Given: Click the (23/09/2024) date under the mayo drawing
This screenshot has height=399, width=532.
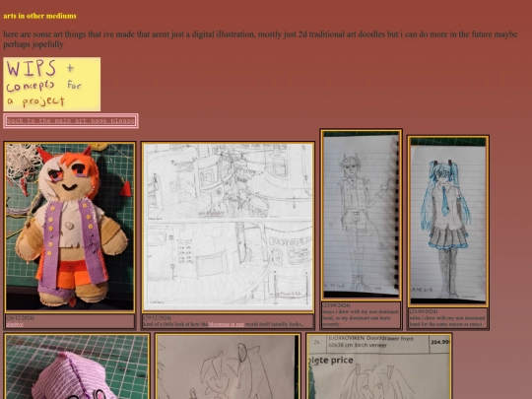Looking at the screenshot, I should coord(336,305).
